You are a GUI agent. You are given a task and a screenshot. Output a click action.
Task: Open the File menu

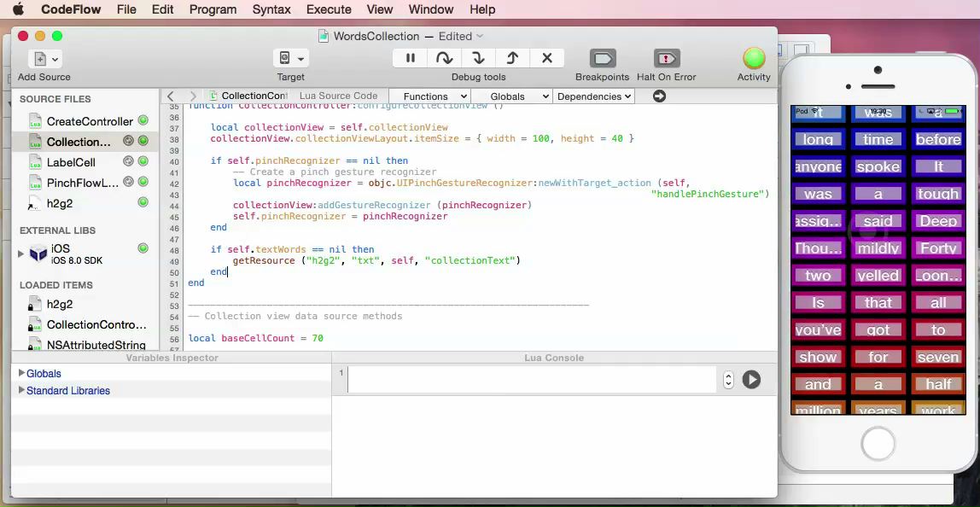pos(126,9)
